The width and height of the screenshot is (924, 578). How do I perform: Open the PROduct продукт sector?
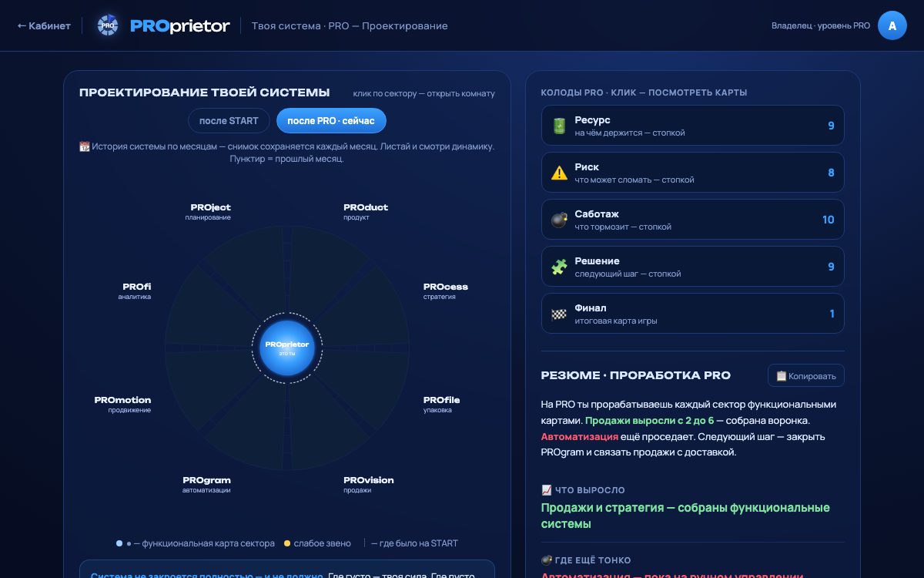pyautogui.click(x=366, y=212)
